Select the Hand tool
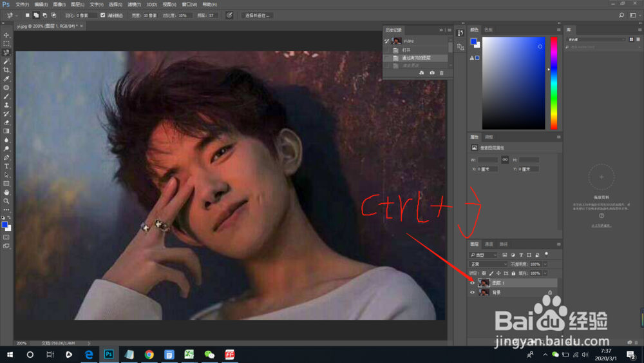The height and width of the screenshot is (363, 644). 6,192
